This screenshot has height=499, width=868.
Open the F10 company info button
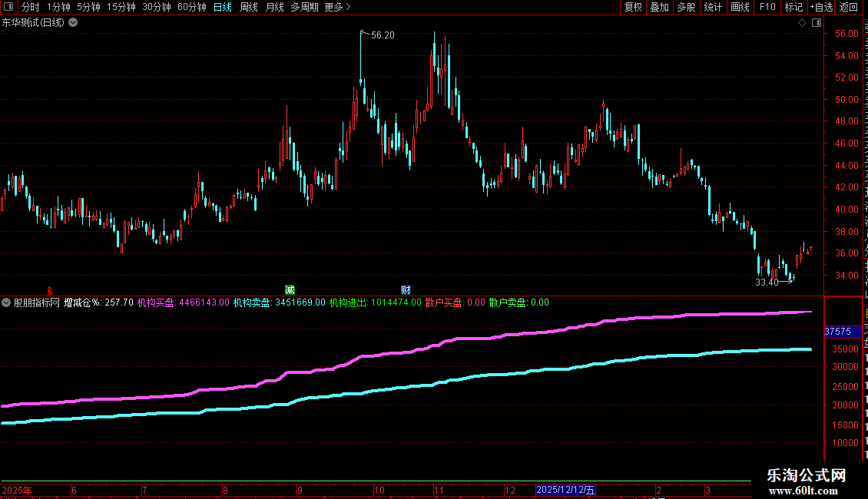[767, 7]
